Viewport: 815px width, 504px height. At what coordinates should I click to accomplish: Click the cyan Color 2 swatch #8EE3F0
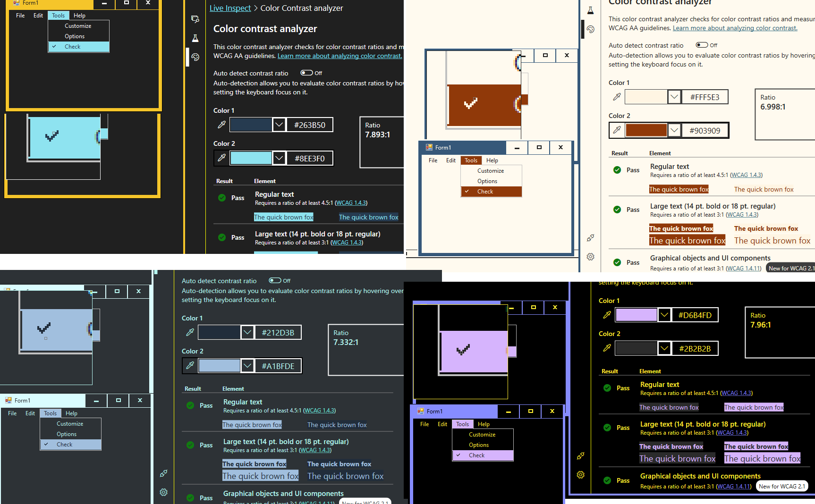tap(251, 158)
